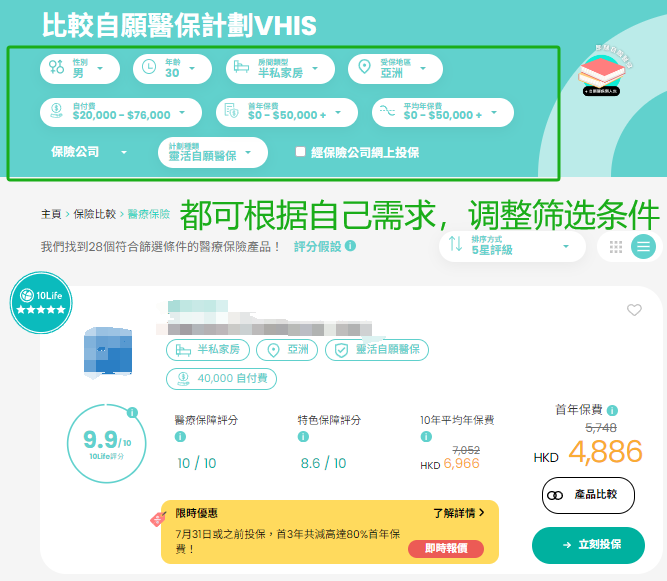The width and height of the screenshot is (667, 581).
Task: Open the 計劃種類 靈活自願醫保 dropdown
Action: click(213, 152)
